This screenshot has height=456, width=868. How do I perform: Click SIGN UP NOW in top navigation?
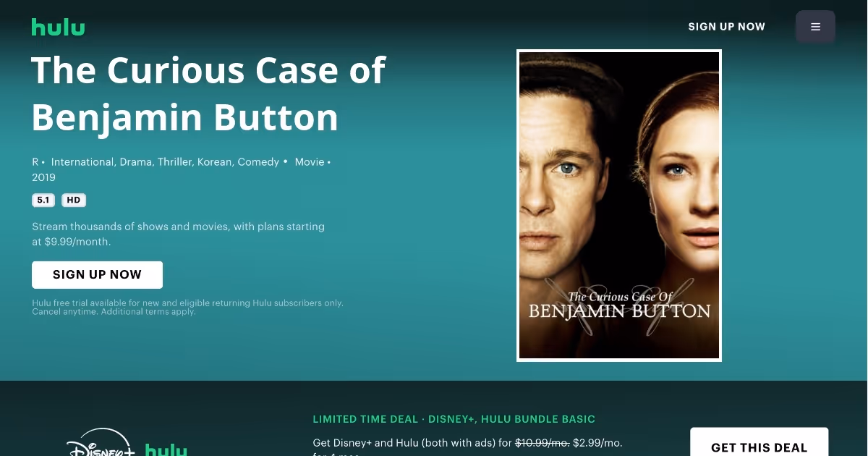(x=726, y=27)
